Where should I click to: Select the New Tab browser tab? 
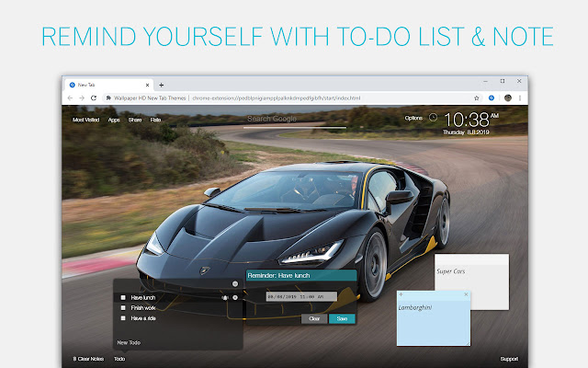(x=108, y=86)
